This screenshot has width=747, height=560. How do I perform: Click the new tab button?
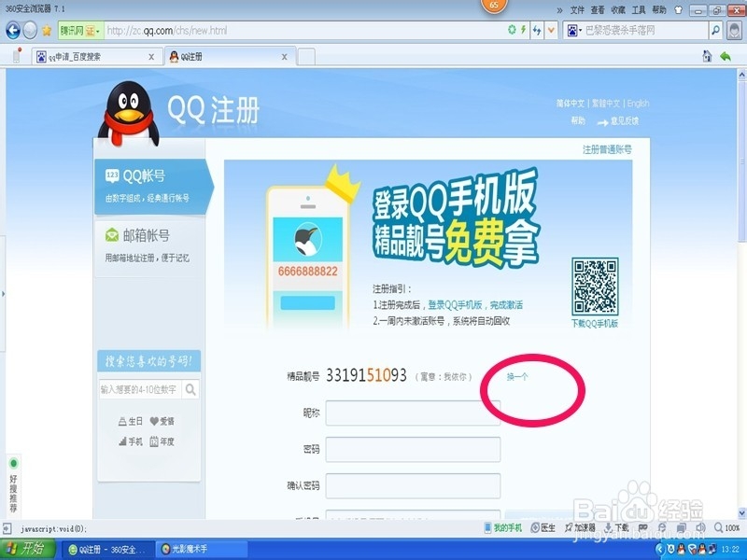click(x=306, y=57)
